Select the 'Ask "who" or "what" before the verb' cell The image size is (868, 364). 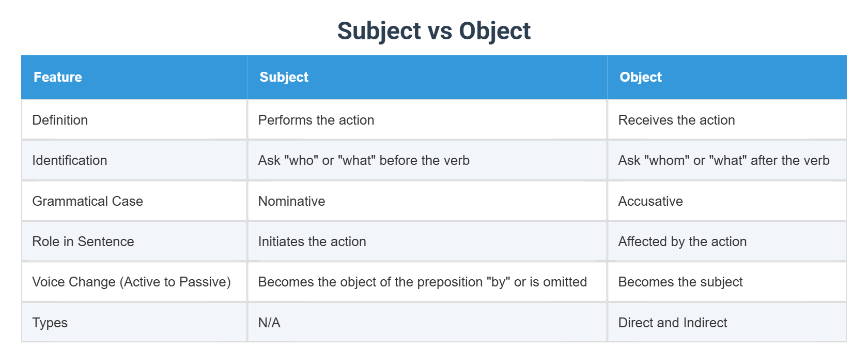427,160
